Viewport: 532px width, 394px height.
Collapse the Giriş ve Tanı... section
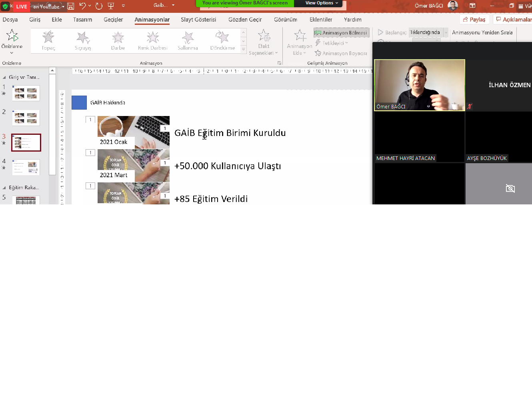(x=4, y=77)
